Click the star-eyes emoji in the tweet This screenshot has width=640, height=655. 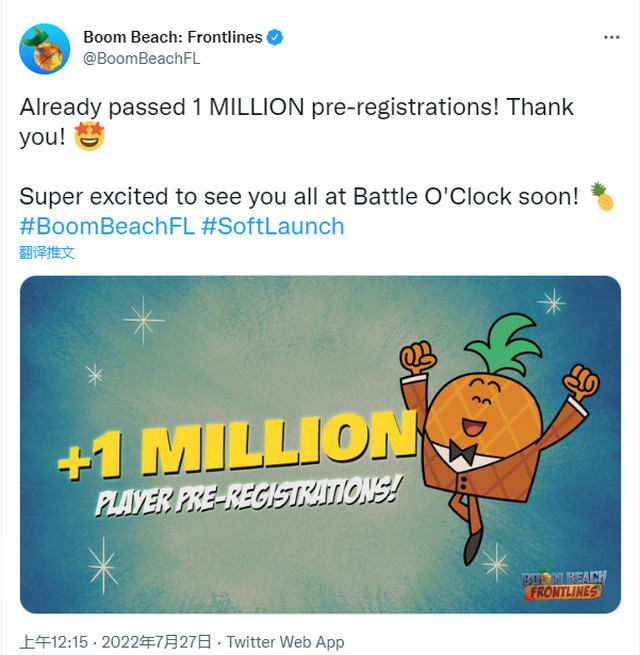pos(89,136)
